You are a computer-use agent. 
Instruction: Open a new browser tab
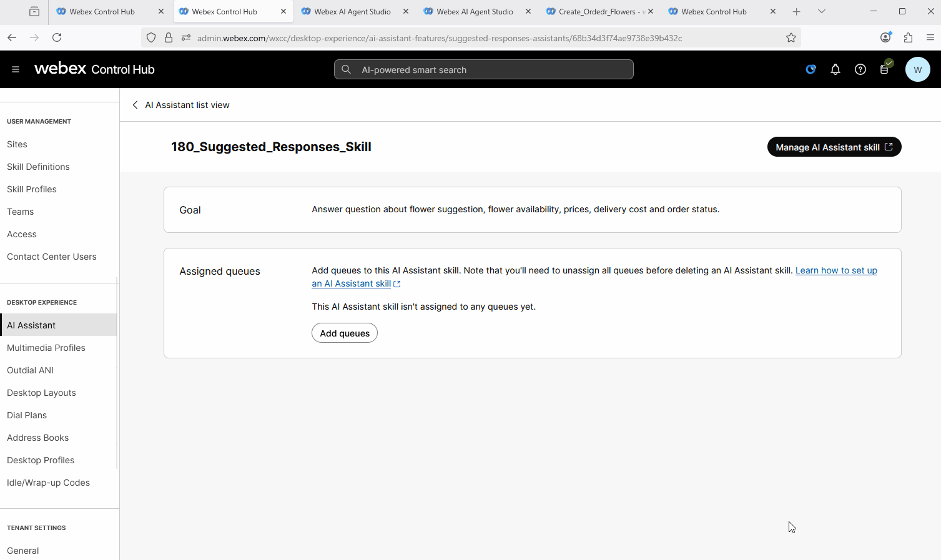pos(796,11)
